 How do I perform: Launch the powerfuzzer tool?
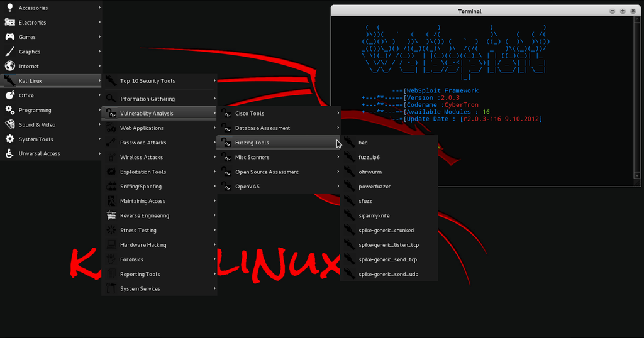tap(389, 186)
